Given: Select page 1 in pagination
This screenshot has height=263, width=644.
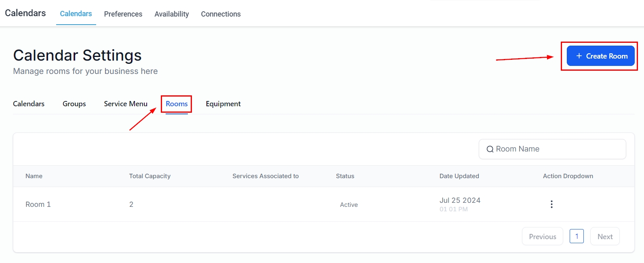Looking at the screenshot, I should click(577, 236).
